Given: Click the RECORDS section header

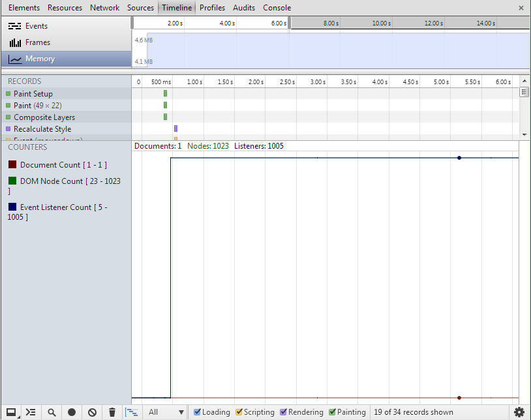Looking at the screenshot, I should (25, 82).
